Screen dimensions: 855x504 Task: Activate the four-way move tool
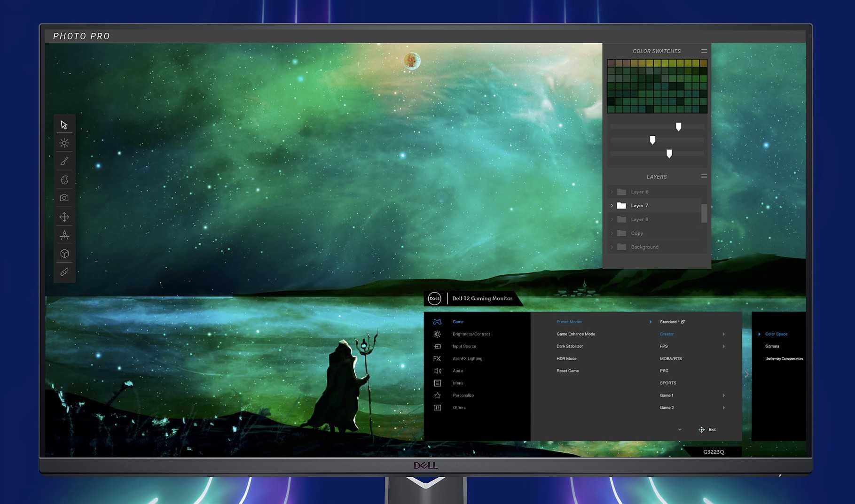click(64, 217)
